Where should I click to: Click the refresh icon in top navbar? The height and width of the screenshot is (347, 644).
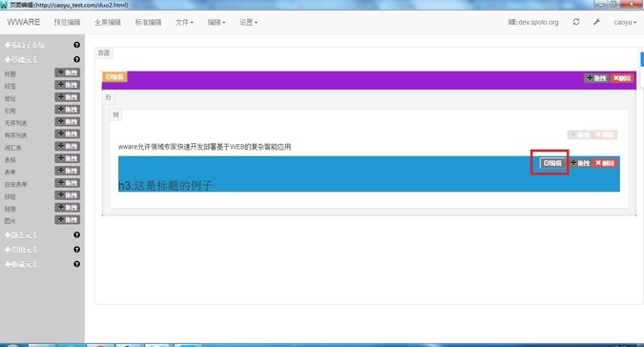point(576,22)
